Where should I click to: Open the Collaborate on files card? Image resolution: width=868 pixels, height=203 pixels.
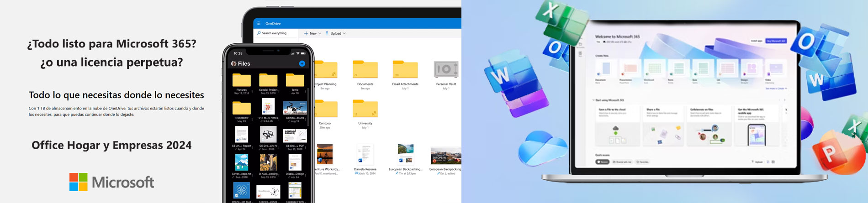tap(709, 126)
